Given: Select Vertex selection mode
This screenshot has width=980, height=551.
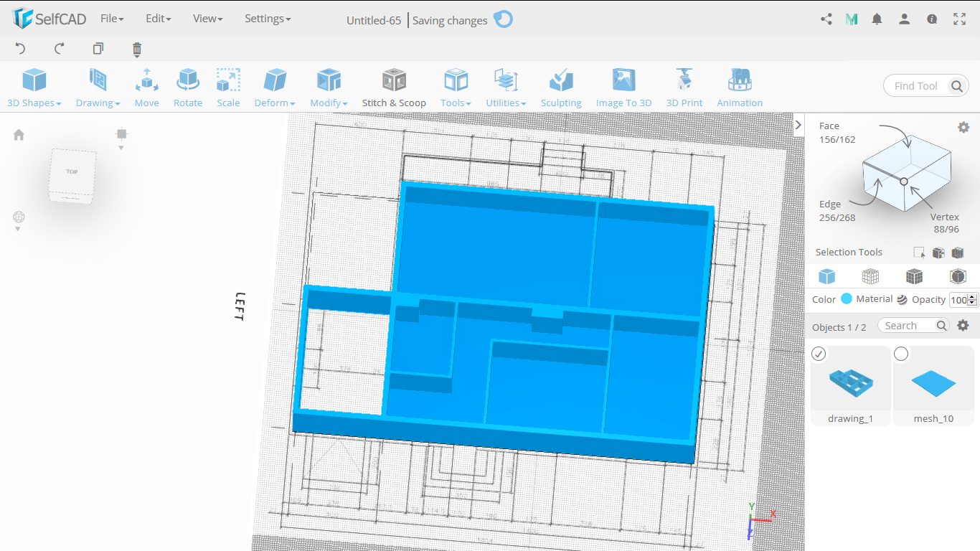Looking at the screenshot, I should (x=946, y=223).
